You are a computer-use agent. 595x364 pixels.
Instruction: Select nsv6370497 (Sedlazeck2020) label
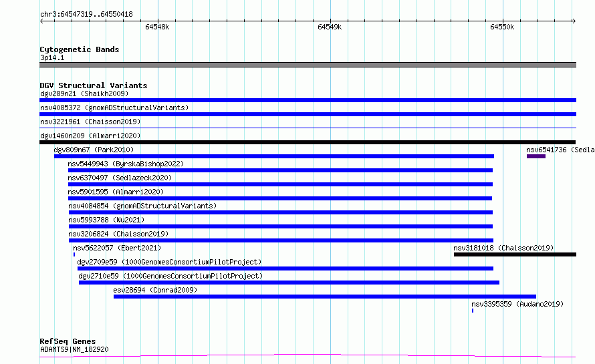point(120,178)
